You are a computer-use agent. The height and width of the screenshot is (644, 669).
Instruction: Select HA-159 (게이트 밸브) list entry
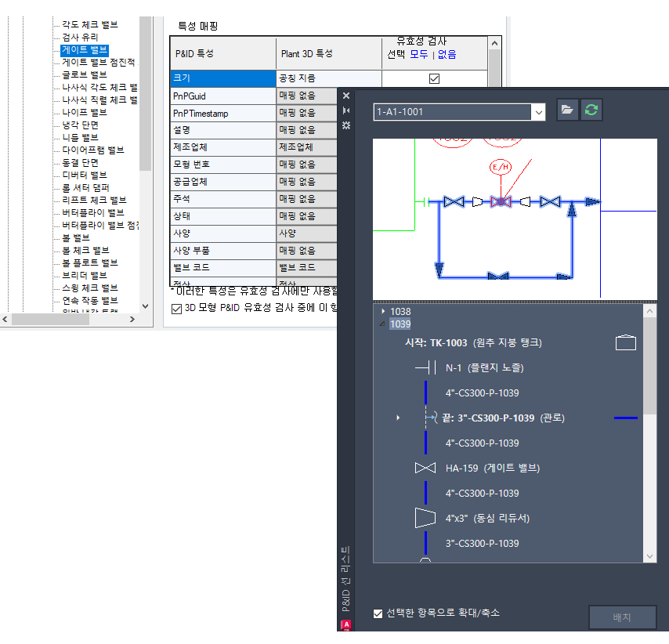coord(493,469)
